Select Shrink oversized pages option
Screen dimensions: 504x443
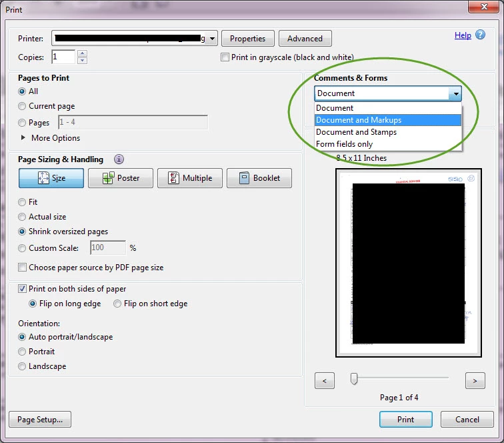point(22,232)
